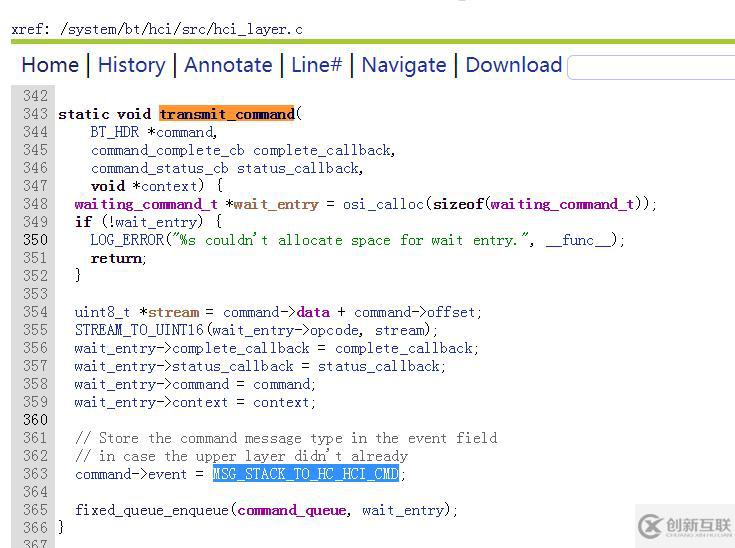Click 'command_complete_cb complete_callback' parameter line
The width and height of the screenshot is (735, 548).
click(243, 150)
